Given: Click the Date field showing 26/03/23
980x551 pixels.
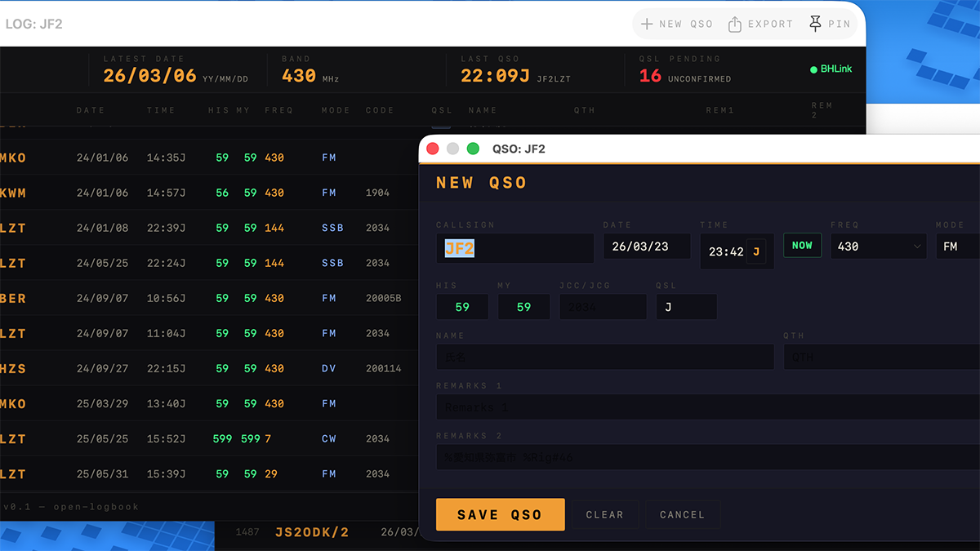Looking at the screenshot, I should coord(647,247).
